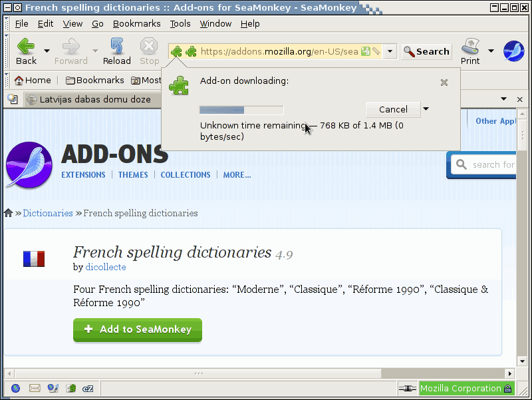Screen dimensions: 532x400
Task: Click the magnifier icon in the add-ons search box
Action: [x=461, y=164]
